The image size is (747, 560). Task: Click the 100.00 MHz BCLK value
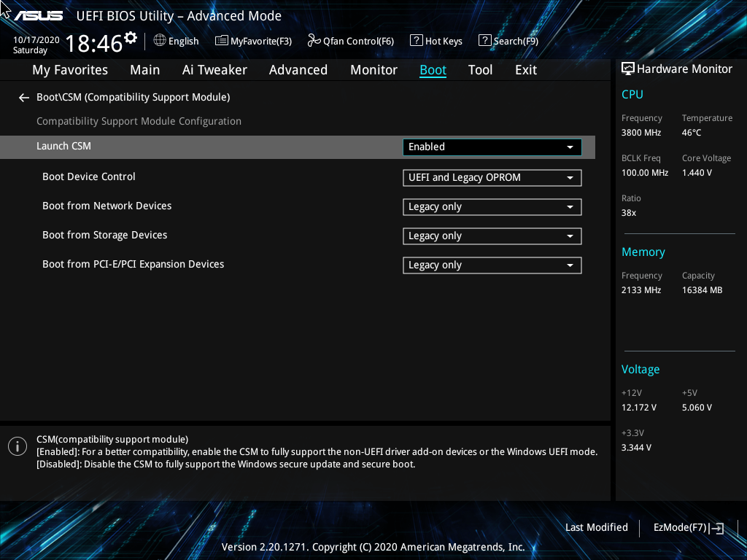[645, 173]
